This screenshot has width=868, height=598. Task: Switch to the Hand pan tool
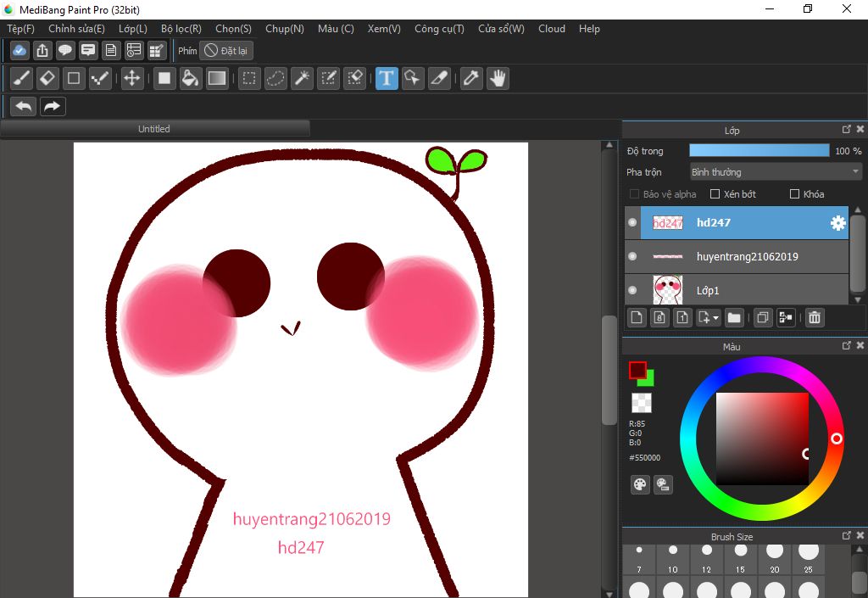point(498,79)
